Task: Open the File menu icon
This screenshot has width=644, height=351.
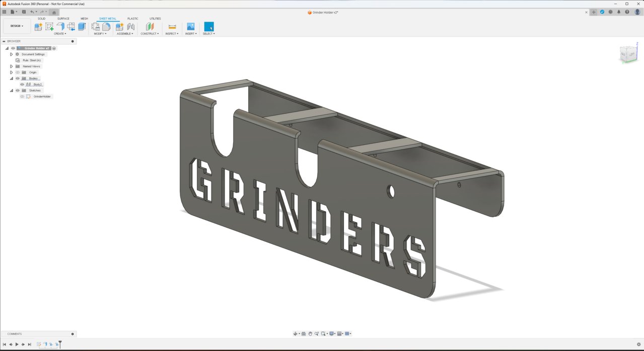Action: tap(13, 12)
